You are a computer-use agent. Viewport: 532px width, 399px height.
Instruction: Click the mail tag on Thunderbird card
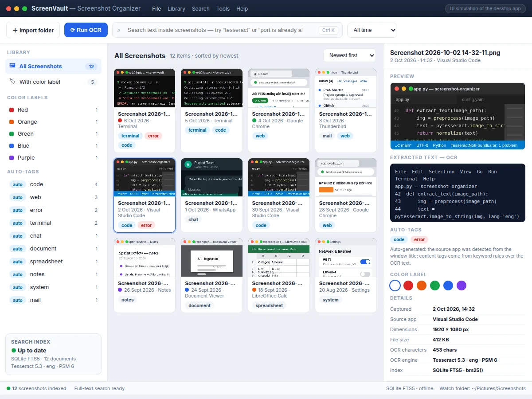coord(327,136)
